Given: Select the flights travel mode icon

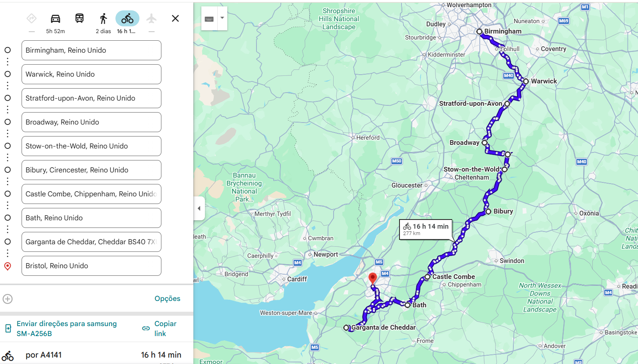Looking at the screenshot, I should (151, 18).
